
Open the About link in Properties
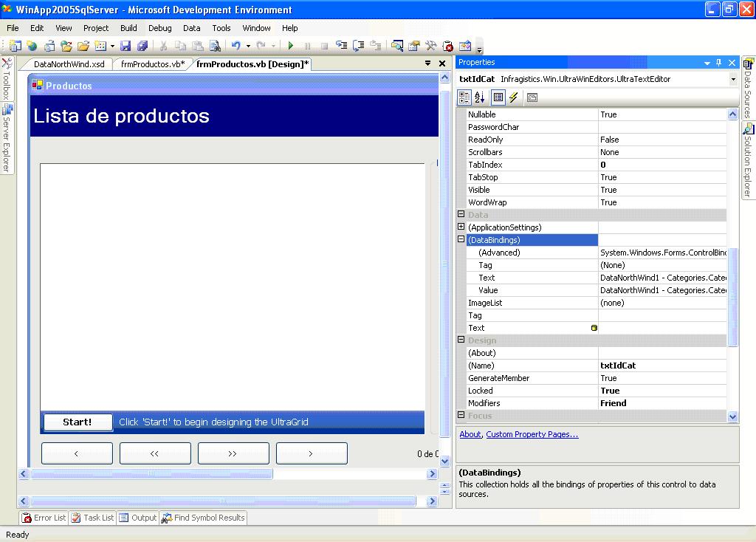click(470, 434)
